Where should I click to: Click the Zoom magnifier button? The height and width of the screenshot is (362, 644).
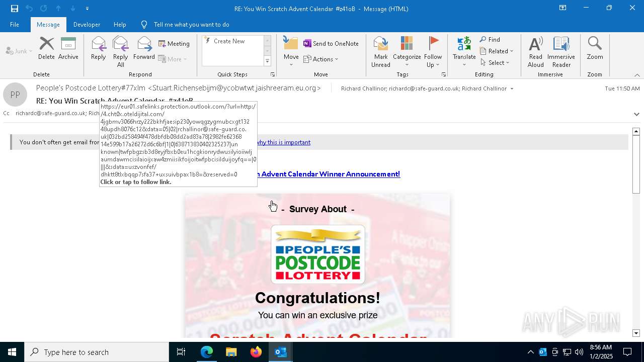pyautogui.click(x=595, y=49)
